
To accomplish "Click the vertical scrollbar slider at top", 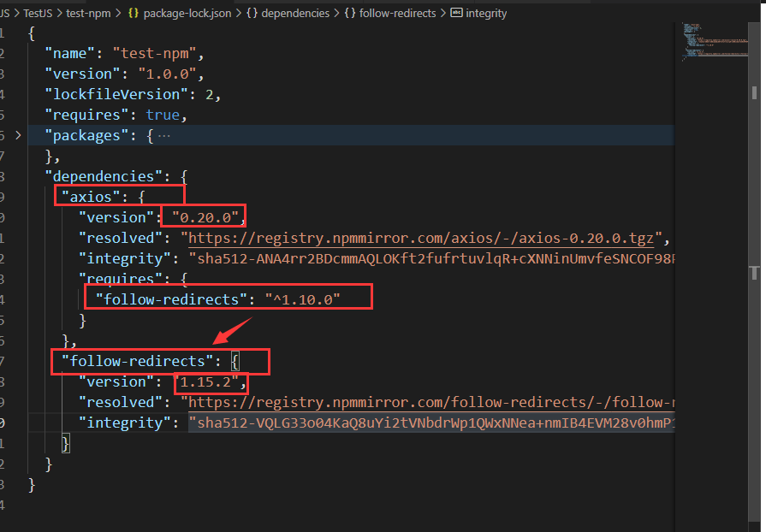I will tap(754, 92).
